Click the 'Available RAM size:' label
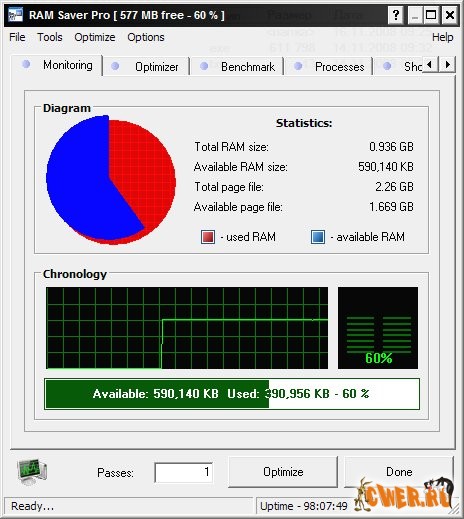 (240, 167)
